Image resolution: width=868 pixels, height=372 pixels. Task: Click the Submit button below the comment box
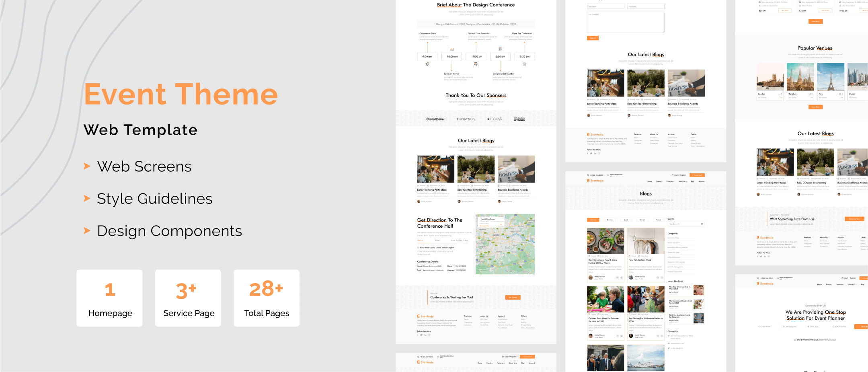tap(593, 38)
